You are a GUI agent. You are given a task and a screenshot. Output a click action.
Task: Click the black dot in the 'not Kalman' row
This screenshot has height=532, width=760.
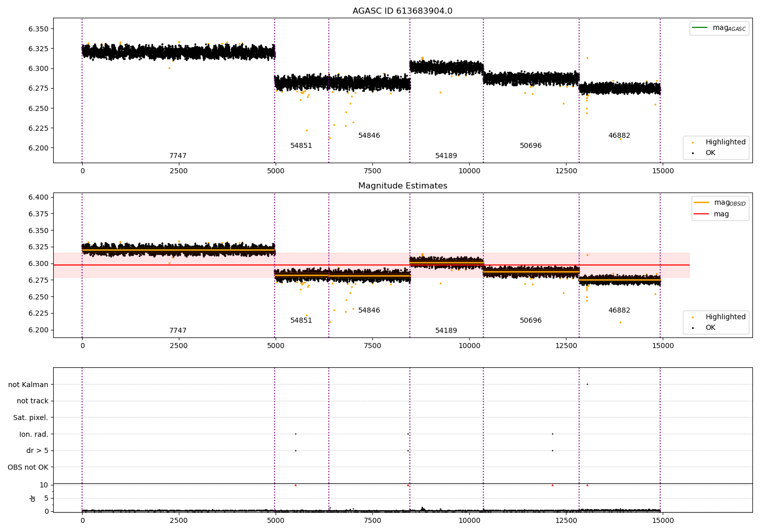(587, 384)
